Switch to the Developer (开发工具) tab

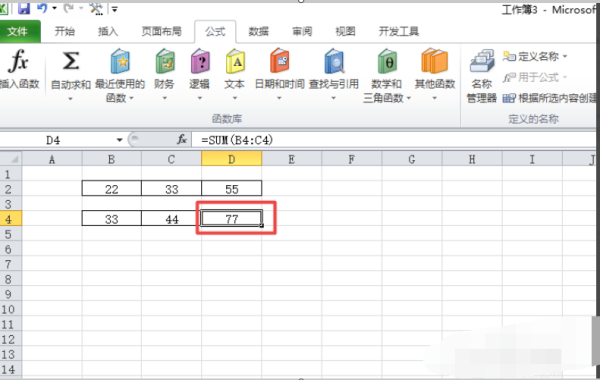399,31
